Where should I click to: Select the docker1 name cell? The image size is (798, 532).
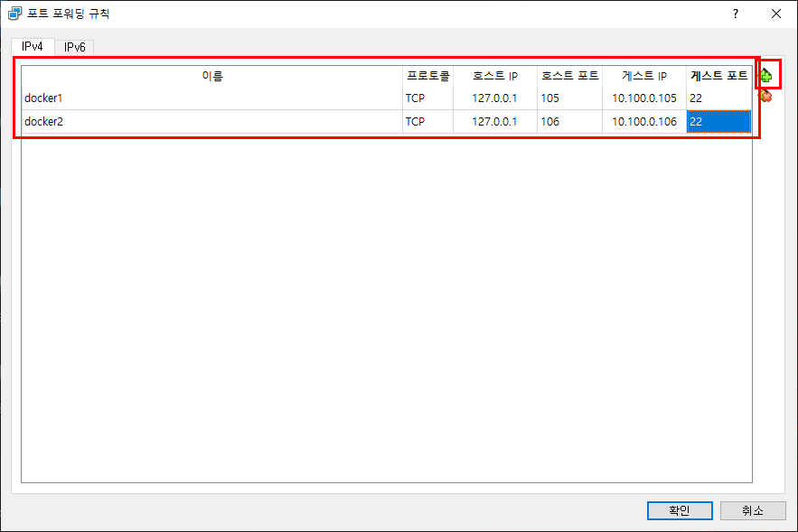coord(212,98)
